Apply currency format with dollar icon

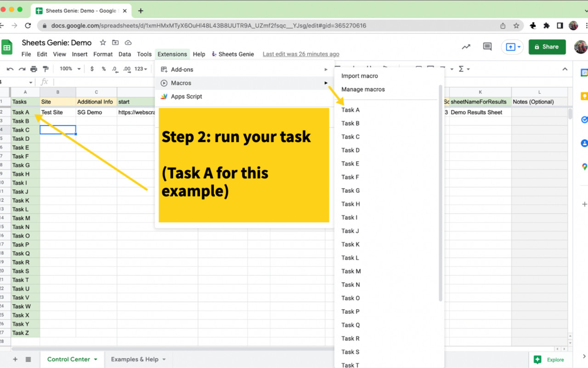coord(92,69)
